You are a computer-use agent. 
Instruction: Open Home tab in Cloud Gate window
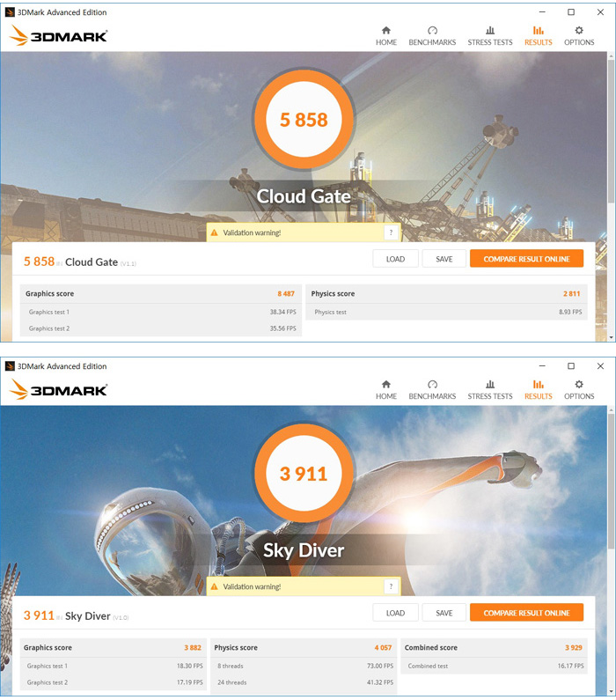click(x=385, y=36)
